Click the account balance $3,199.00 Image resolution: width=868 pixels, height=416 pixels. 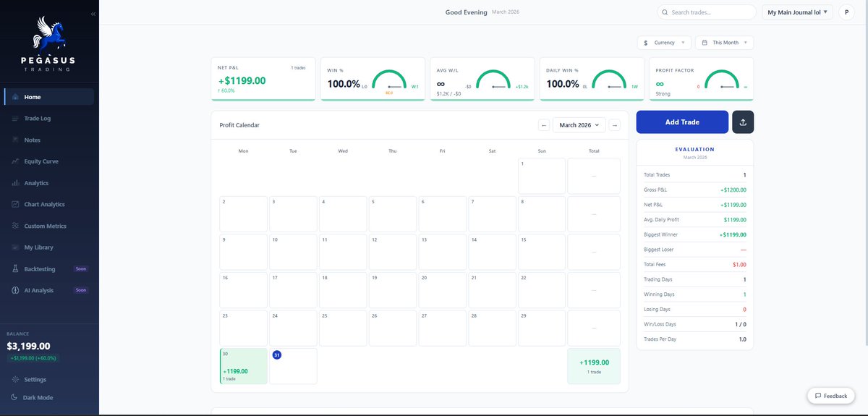tap(28, 347)
